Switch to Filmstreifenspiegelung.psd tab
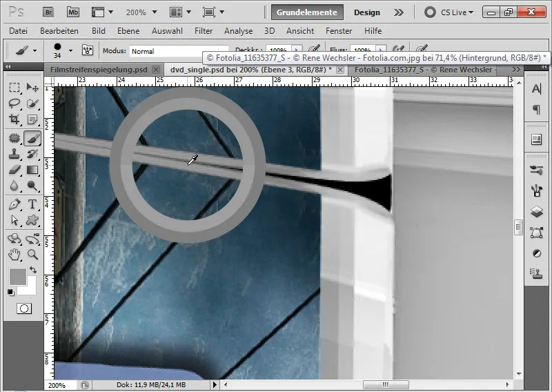This screenshot has width=552, height=392. [x=99, y=70]
